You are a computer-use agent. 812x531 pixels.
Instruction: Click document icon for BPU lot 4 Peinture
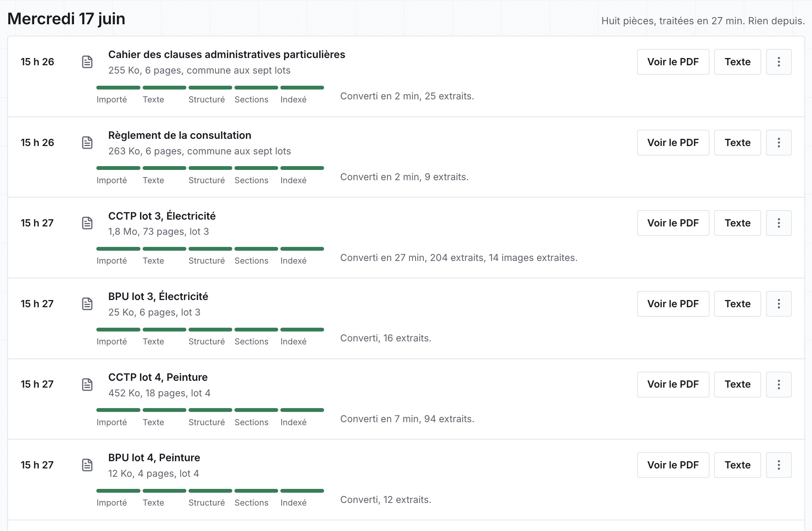tap(87, 465)
